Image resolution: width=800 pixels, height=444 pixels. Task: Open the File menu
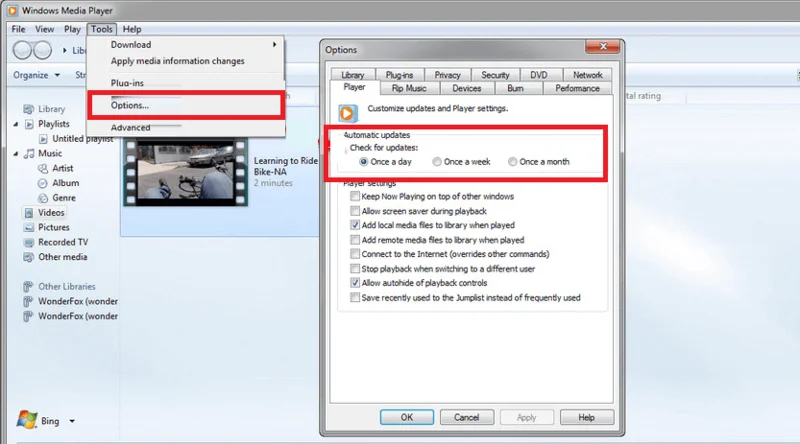pos(18,29)
